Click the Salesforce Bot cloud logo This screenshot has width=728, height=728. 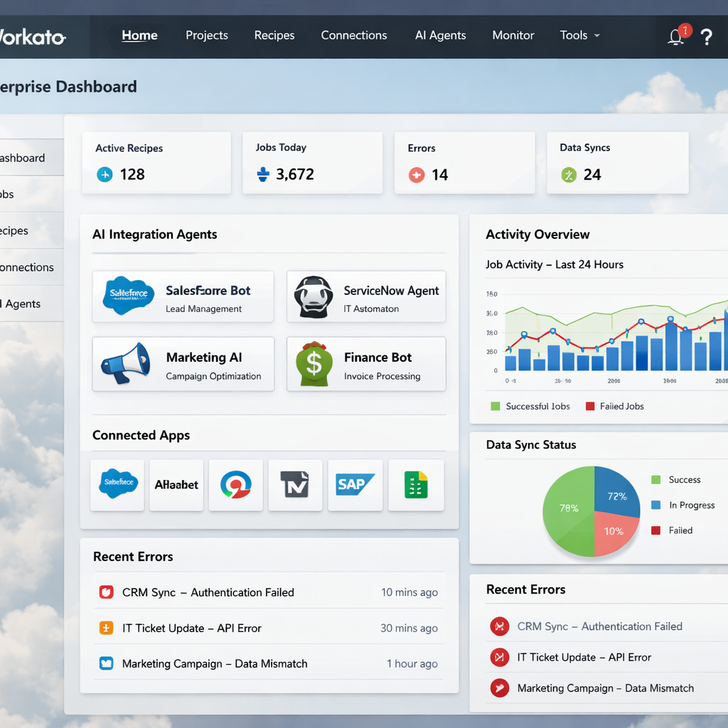[129, 295]
